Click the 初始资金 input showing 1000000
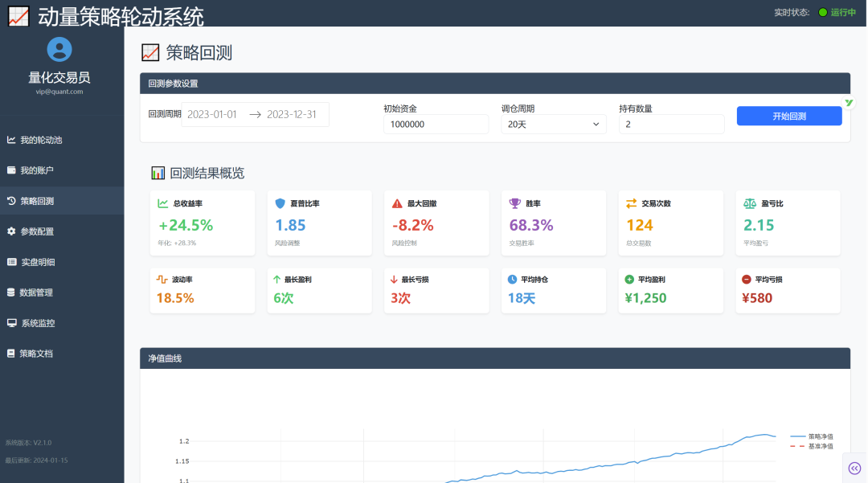This screenshot has height=483, width=868. coord(434,124)
